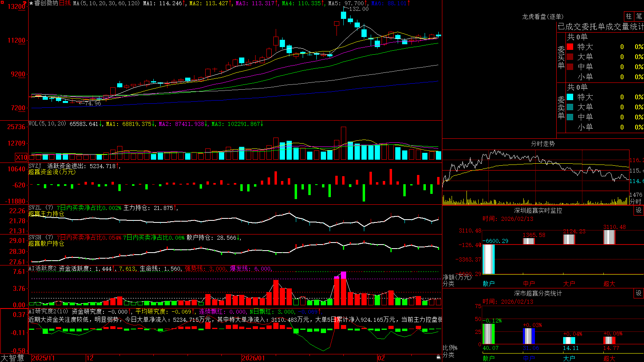This screenshot has width=644, height=362.
Task: Click the teal 中单 sell-order swatch
Action: pos(570,117)
